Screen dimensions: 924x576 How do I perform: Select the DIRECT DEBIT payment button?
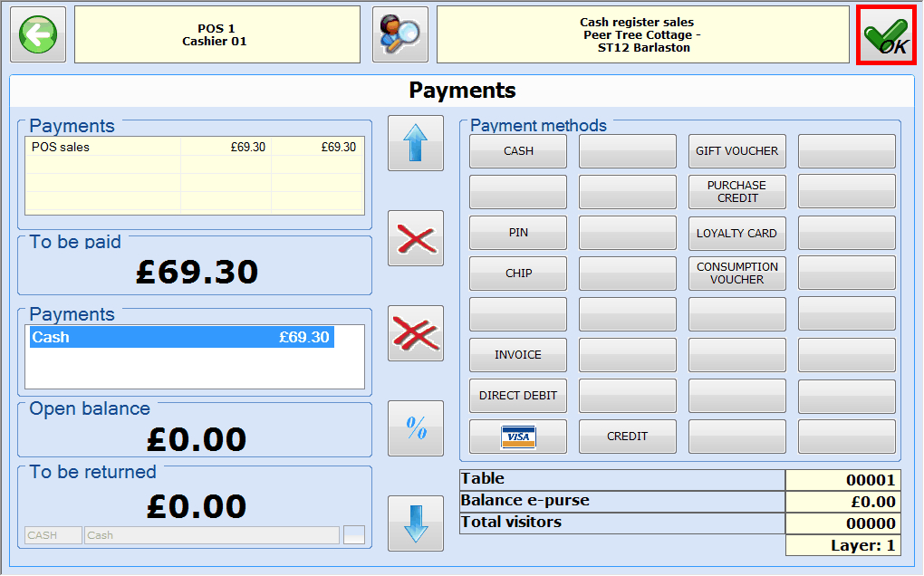[518, 396]
